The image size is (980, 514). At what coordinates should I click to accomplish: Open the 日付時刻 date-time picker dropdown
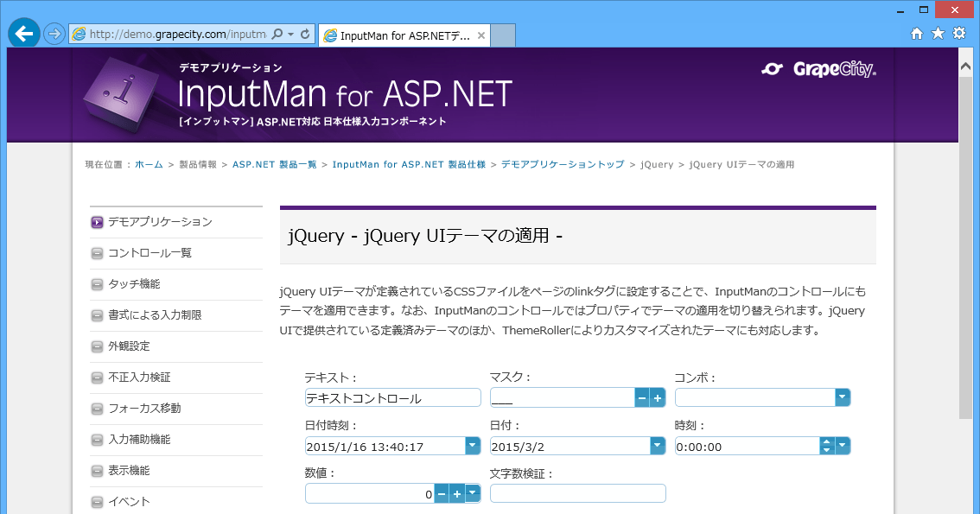(x=472, y=446)
